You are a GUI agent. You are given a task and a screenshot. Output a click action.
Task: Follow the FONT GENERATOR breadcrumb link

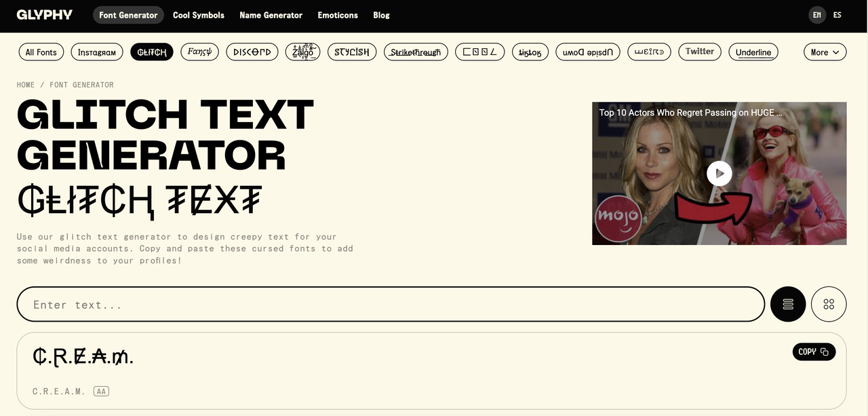click(x=81, y=85)
